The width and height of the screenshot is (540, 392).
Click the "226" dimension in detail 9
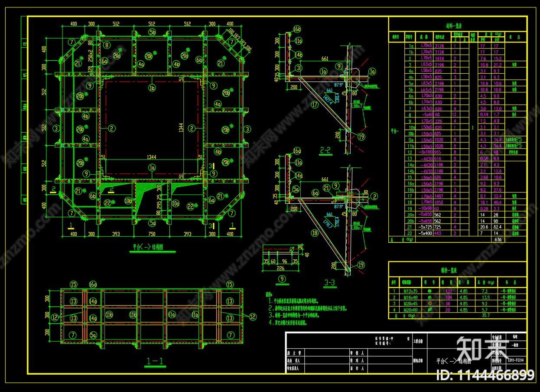(281, 268)
